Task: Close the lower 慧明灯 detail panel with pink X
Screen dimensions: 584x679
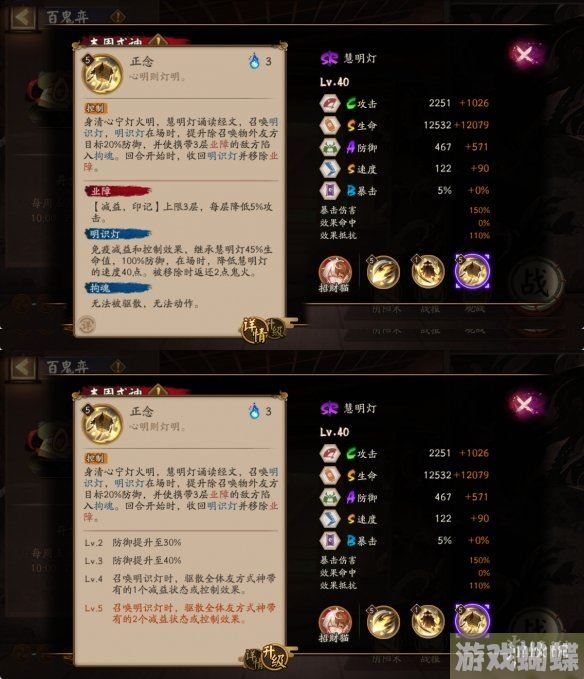Action: [525, 404]
